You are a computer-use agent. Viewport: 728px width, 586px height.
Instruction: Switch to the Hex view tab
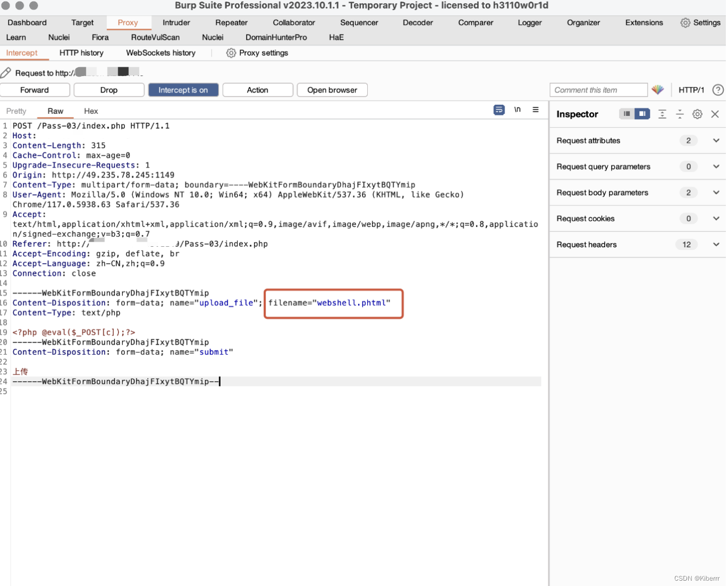click(91, 111)
